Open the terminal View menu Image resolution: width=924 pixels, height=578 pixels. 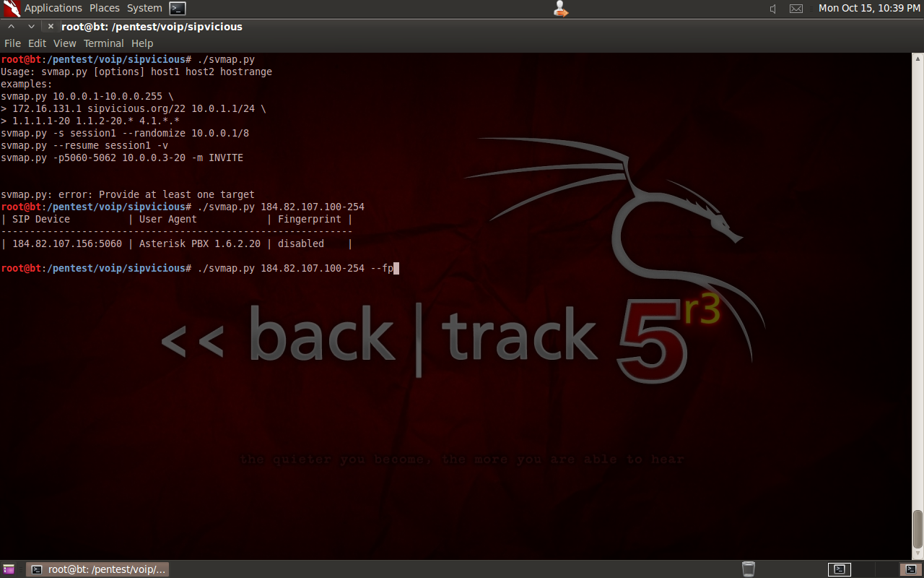(x=64, y=43)
